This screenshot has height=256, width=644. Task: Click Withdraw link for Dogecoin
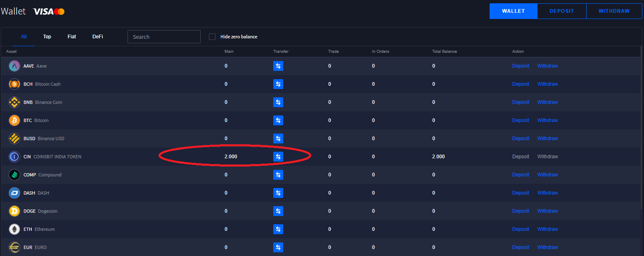[x=547, y=211]
